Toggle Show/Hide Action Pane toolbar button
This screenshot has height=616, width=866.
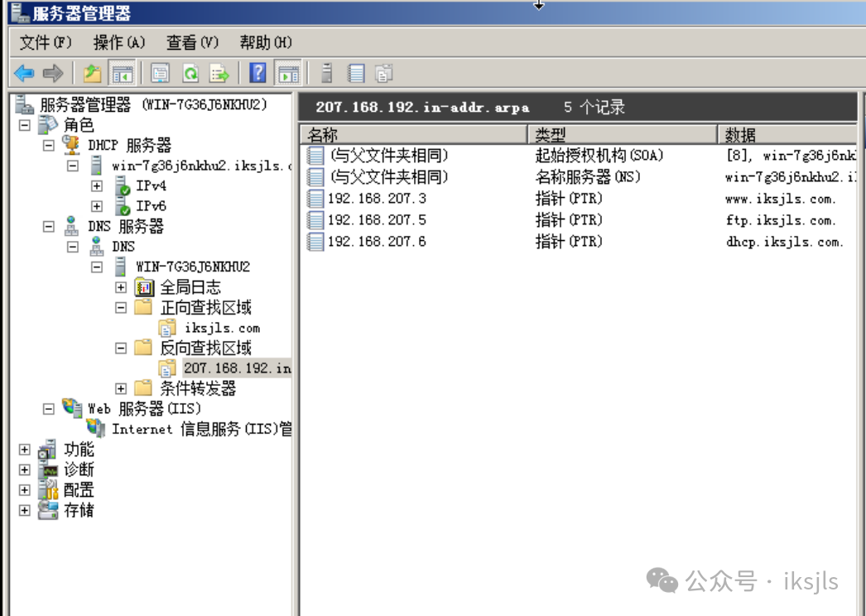pyautogui.click(x=287, y=74)
